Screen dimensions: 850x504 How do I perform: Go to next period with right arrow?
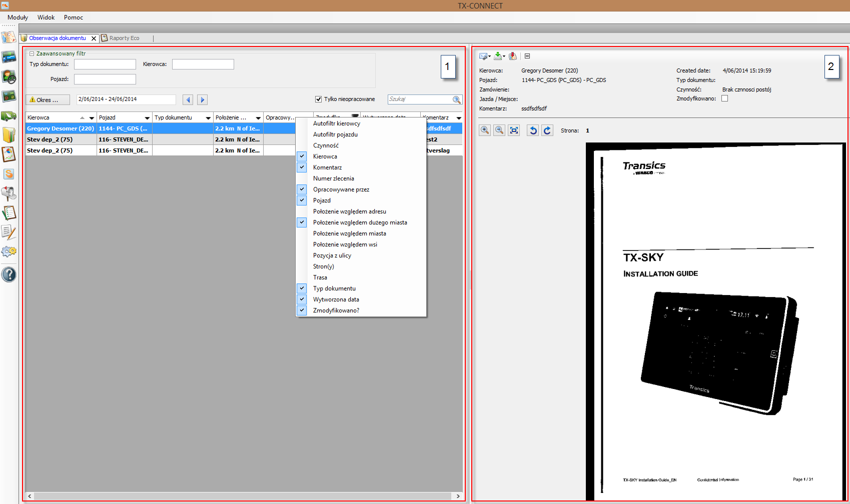click(x=202, y=99)
